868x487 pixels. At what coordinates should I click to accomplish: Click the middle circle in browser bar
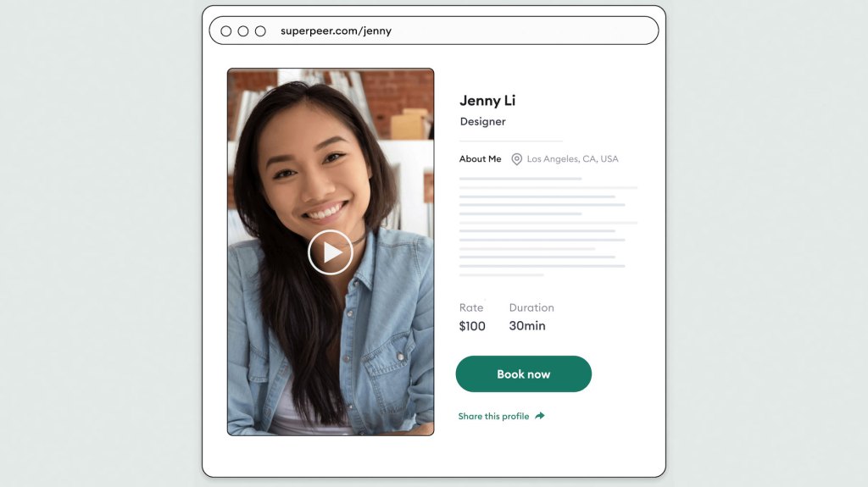(x=243, y=31)
